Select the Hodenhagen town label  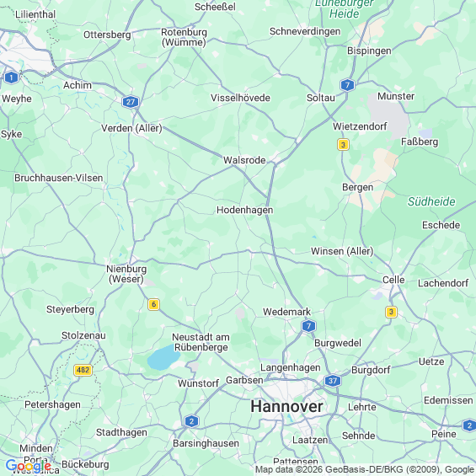pos(244,210)
